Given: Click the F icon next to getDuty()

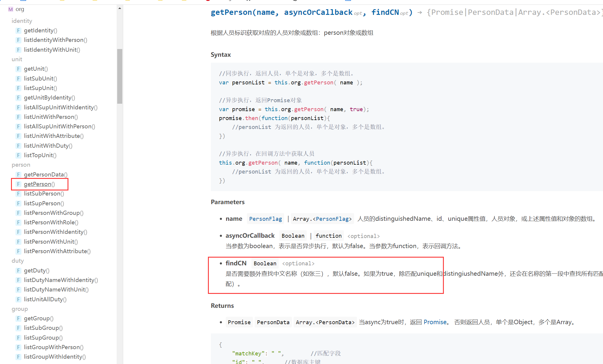Looking at the screenshot, I should coord(18,270).
